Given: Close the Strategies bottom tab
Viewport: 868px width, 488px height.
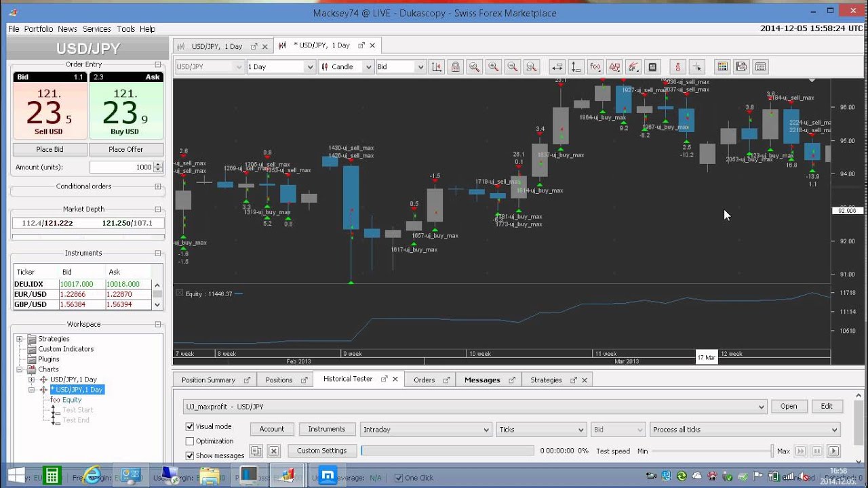Looking at the screenshot, I should pos(585,380).
